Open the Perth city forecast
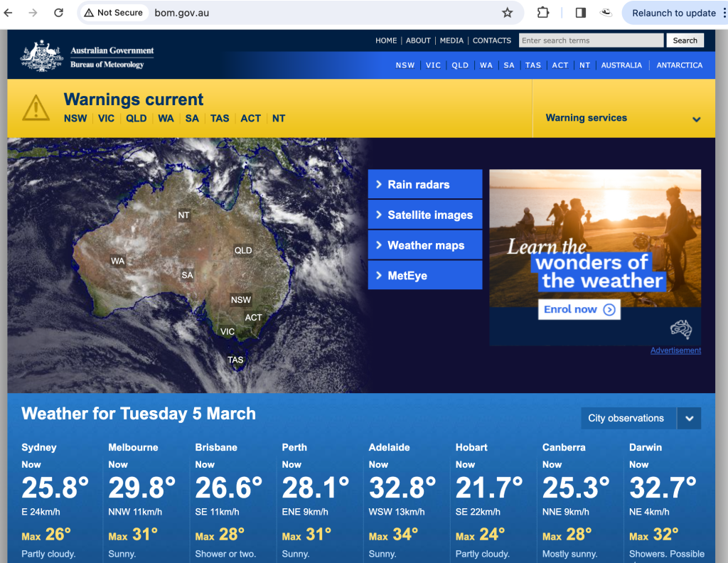Screen dimensions: 728x563 (x=294, y=447)
